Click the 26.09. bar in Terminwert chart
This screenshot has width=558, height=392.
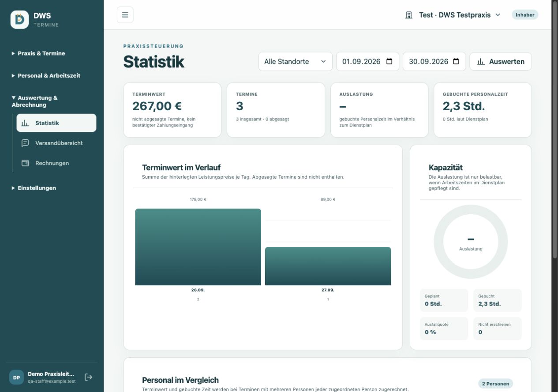(x=198, y=247)
